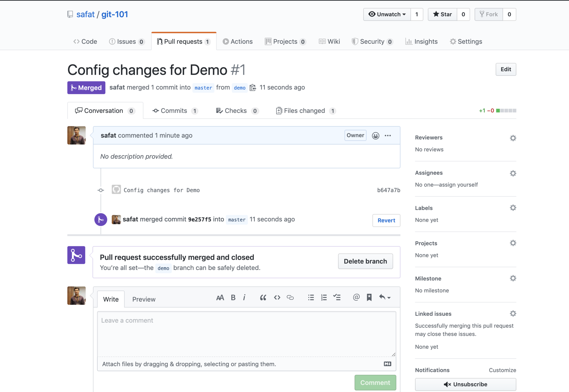Add a link via link icon
Image resolution: width=569 pixels, height=392 pixels.
tap(290, 297)
